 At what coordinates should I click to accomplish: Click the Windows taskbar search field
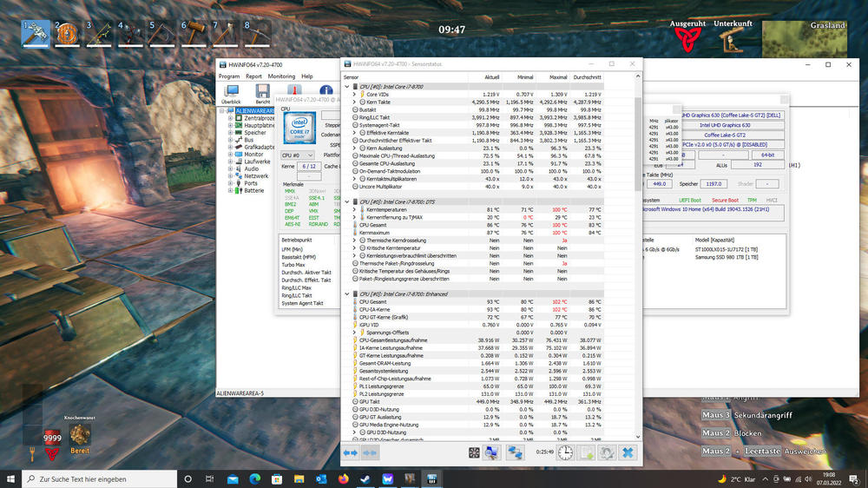[95, 478]
